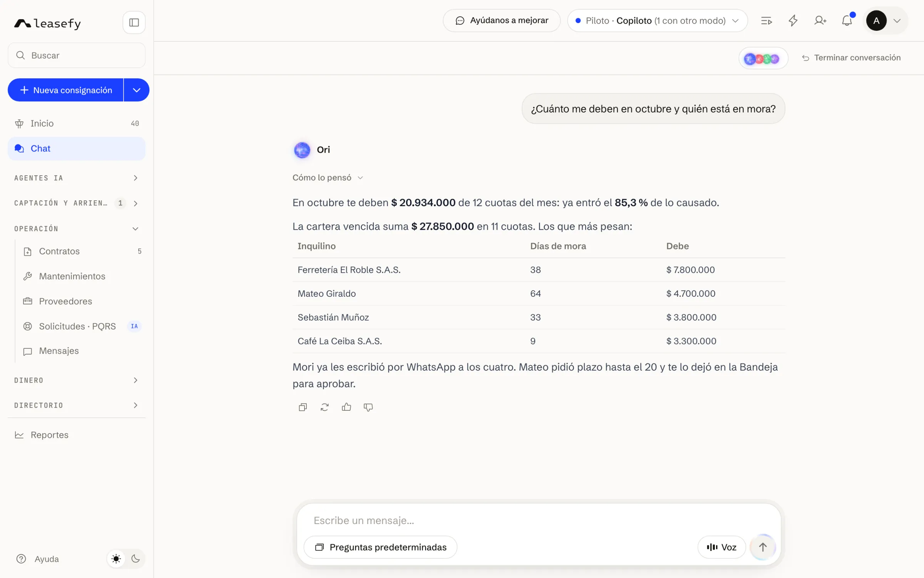Open the queue list icon in header
The width and height of the screenshot is (924, 578).
(766, 21)
